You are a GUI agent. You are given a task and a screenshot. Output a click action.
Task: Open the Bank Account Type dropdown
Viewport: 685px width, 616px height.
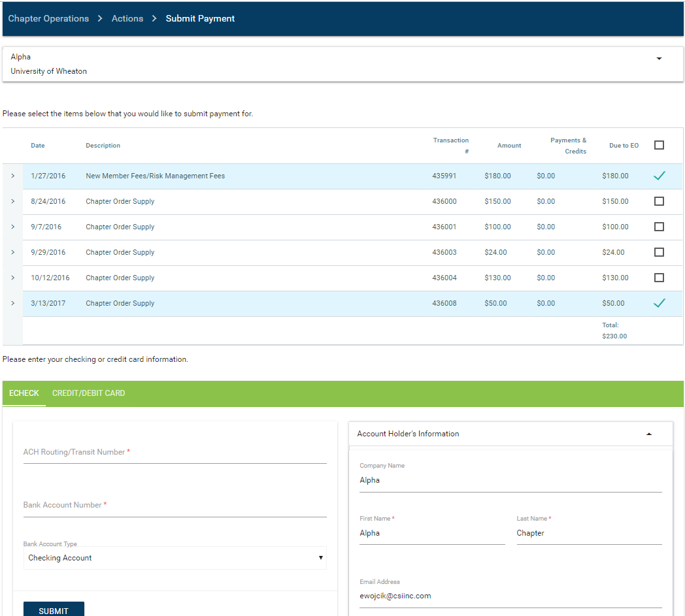[175, 558]
